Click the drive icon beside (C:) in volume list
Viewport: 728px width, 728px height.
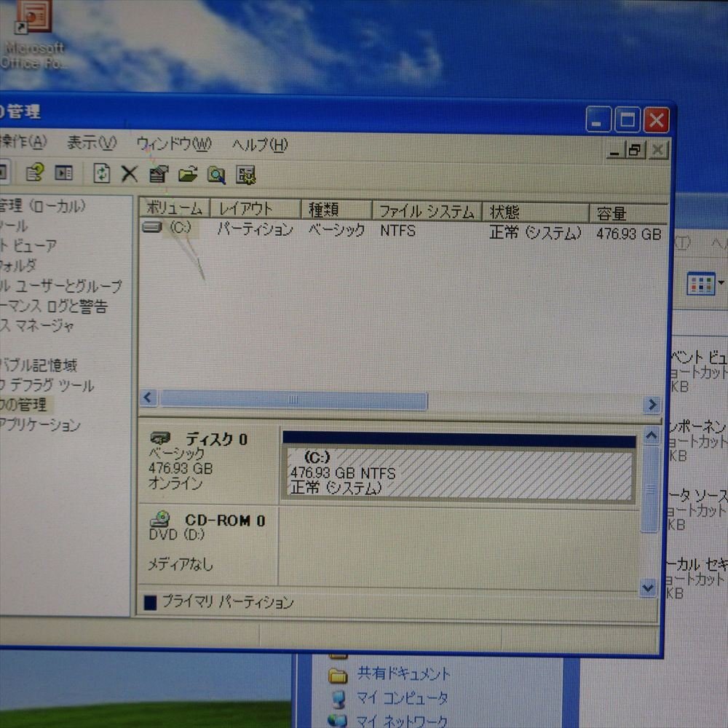(152, 227)
